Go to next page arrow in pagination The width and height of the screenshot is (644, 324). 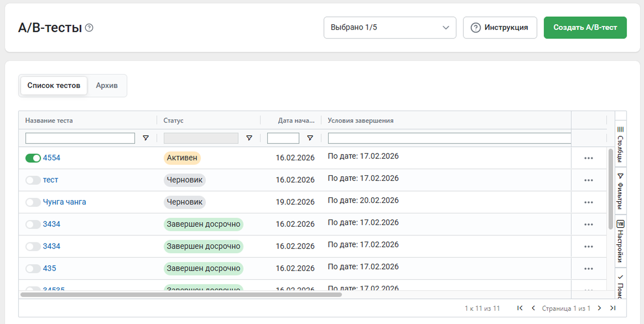click(x=599, y=308)
